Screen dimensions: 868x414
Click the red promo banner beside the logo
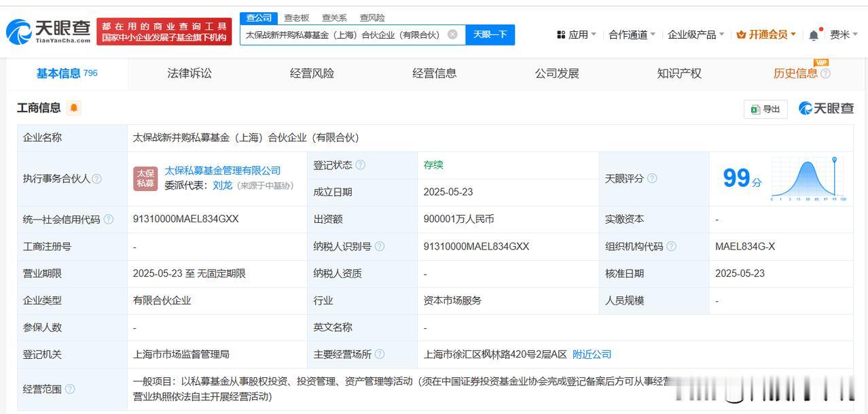[164, 32]
